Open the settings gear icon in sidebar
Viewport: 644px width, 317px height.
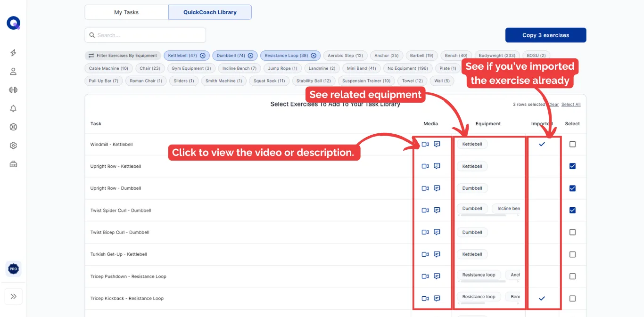click(13, 146)
